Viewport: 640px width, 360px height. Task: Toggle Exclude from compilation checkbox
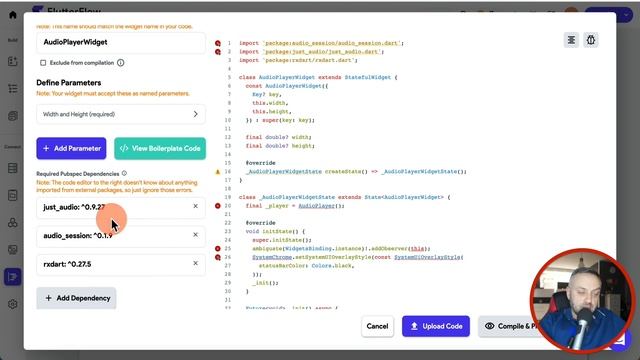43,63
